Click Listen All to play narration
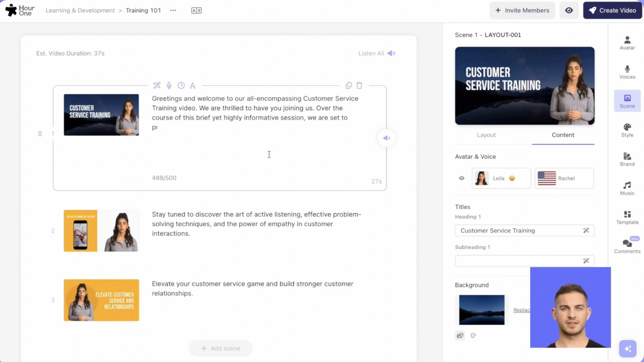This screenshot has height=362, width=644. [377, 54]
